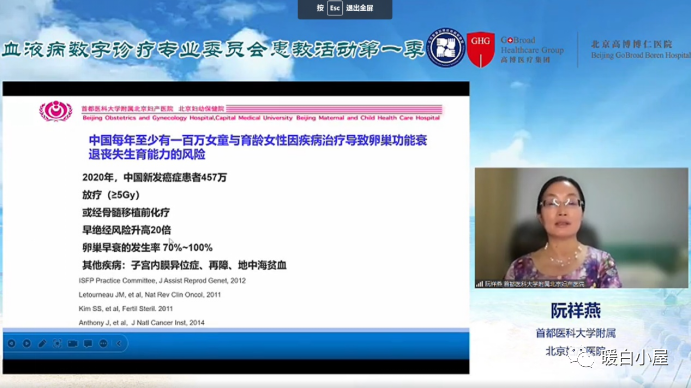Toggle subtitles speech-bubble icon
The image size is (691, 388).
pos(88,343)
